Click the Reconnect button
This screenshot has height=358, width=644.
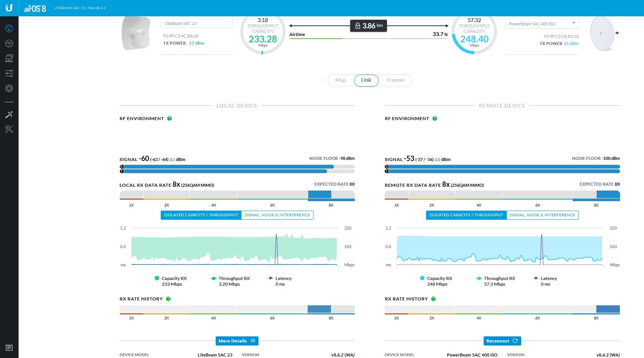(502, 341)
